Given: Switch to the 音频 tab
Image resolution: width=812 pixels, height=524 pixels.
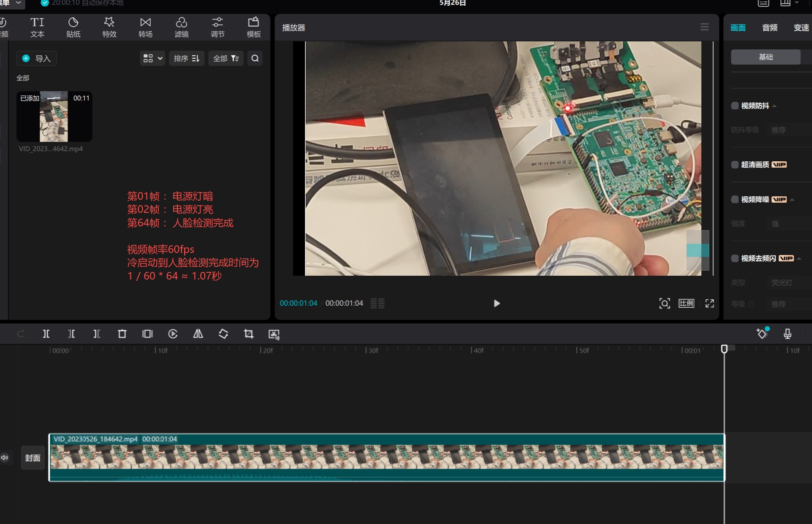Looking at the screenshot, I should (x=769, y=27).
